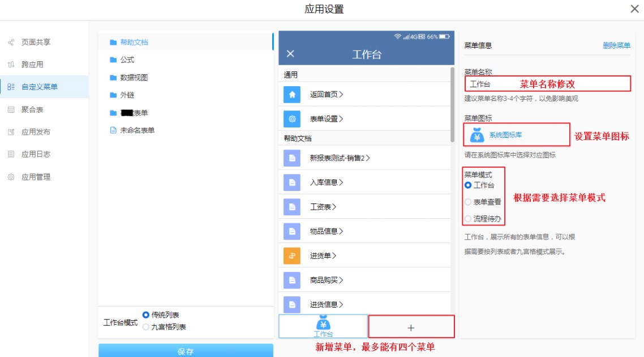
Task: Open 自定义菜单 in left sidebar
Action: tap(39, 87)
